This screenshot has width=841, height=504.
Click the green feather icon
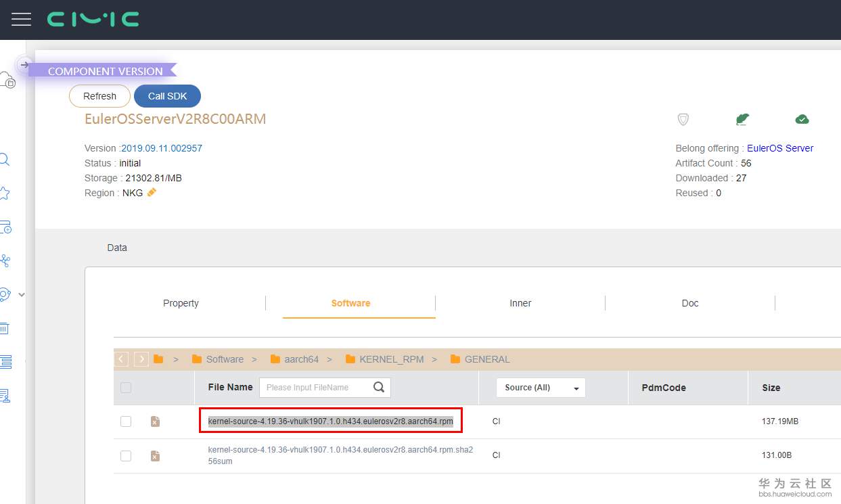click(742, 120)
